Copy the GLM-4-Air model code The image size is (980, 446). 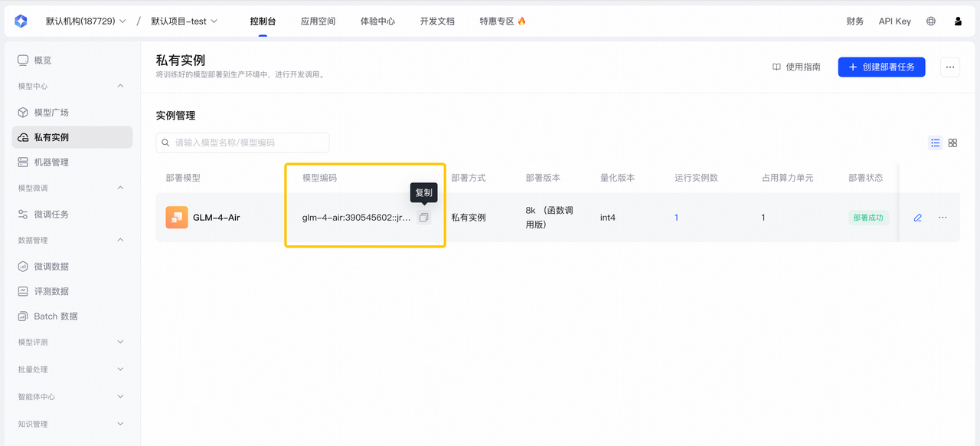click(424, 218)
